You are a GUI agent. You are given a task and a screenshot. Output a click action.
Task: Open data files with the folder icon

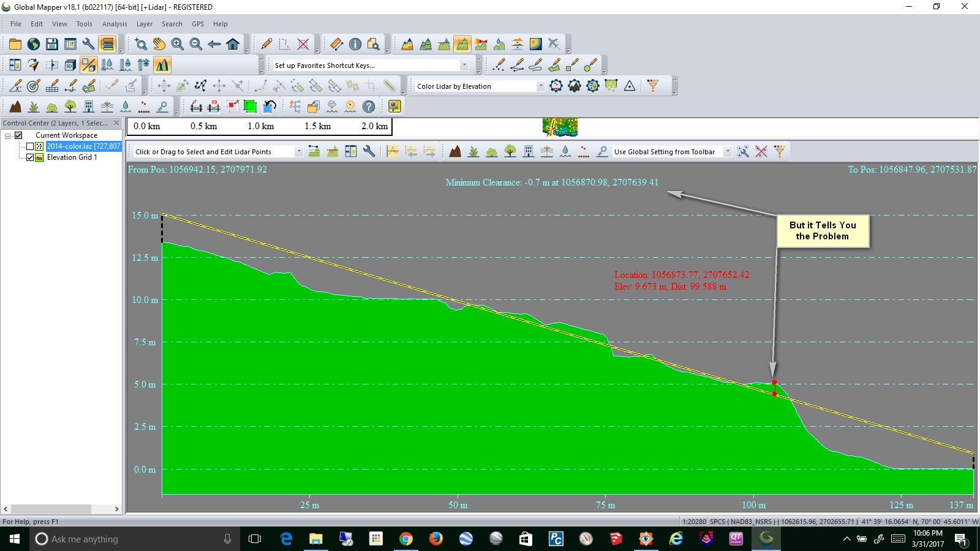(15, 44)
